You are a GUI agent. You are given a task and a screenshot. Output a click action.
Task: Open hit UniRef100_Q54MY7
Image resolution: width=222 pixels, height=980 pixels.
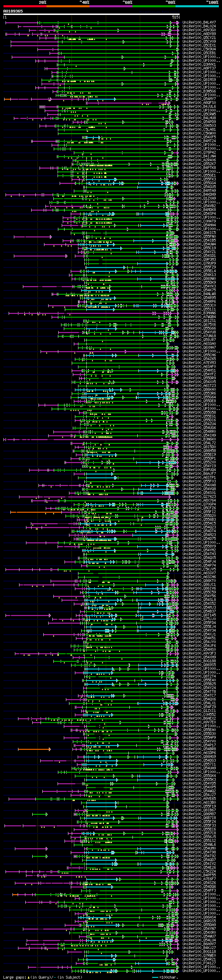tap(199, 99)
